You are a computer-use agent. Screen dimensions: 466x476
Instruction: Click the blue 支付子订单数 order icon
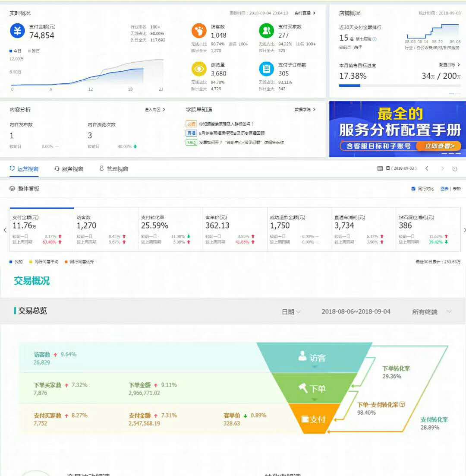click(267, 69)
